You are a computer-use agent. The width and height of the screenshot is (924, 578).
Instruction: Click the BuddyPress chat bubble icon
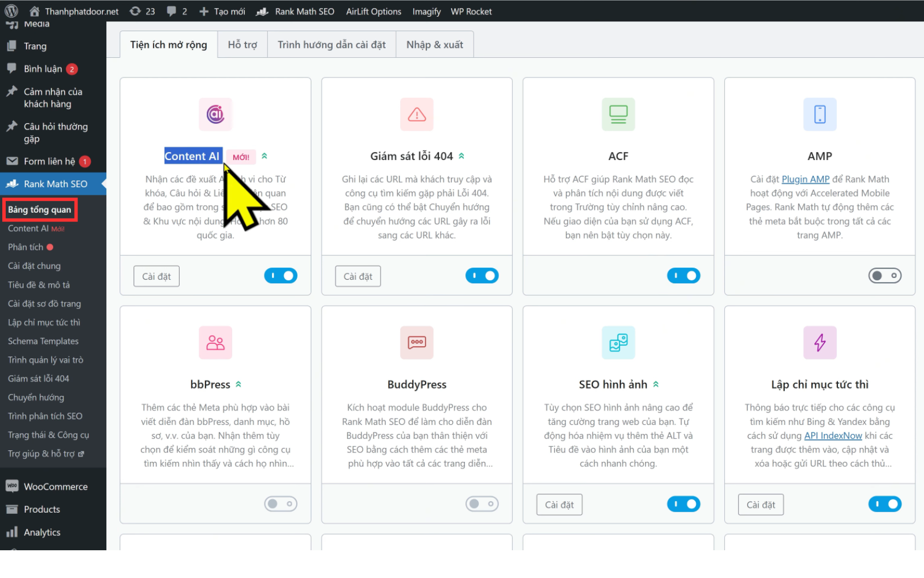click(417, 343)
